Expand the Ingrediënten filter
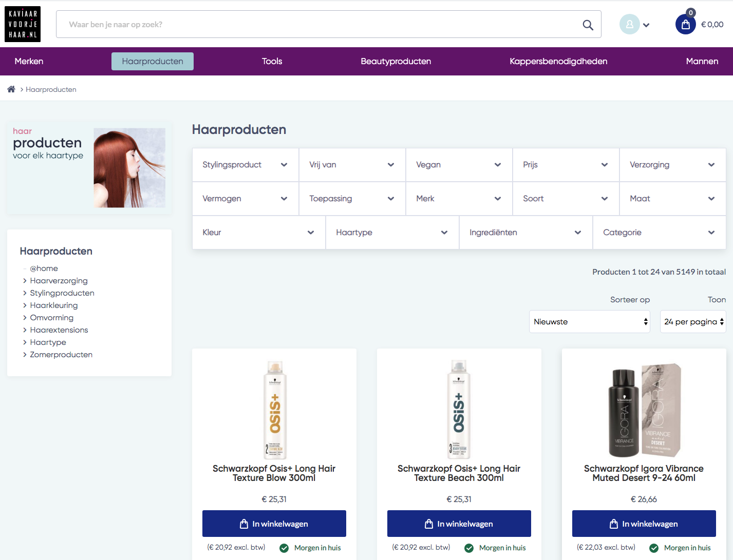 (x=526, y=233)
